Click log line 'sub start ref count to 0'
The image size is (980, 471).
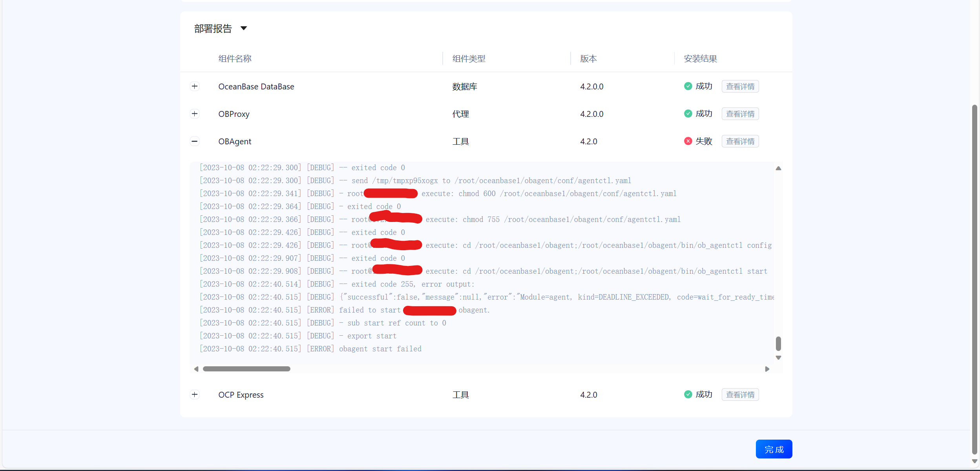pos(323,323)
